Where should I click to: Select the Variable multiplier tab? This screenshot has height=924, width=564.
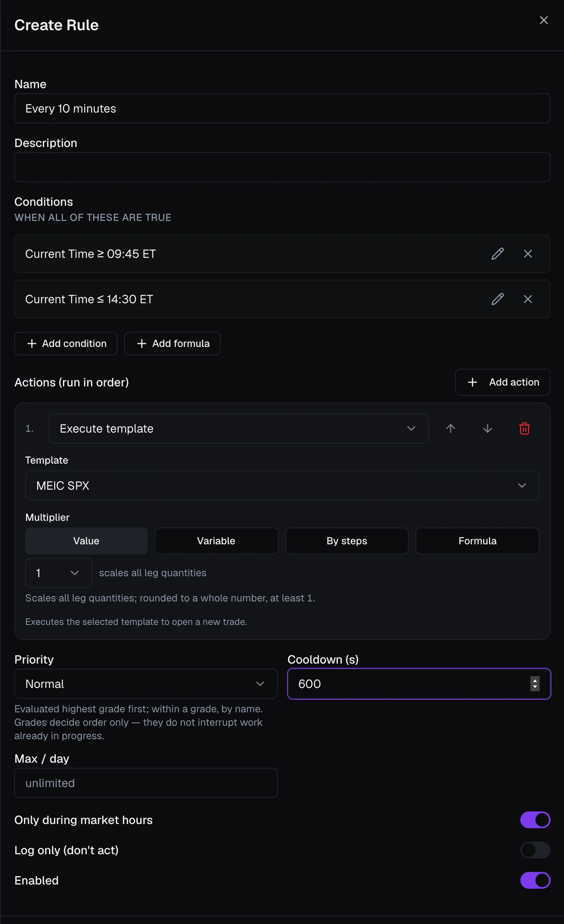tap(217, 541)
